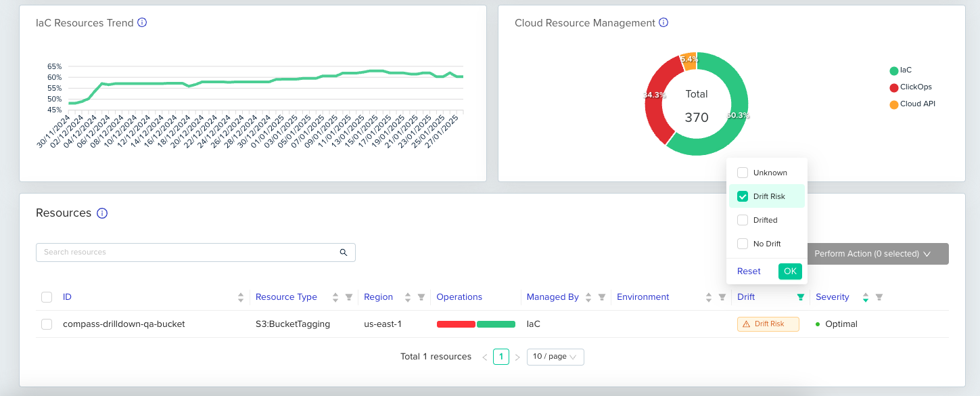
Task: Click the Optimal severity value
Action: [841, 324]
